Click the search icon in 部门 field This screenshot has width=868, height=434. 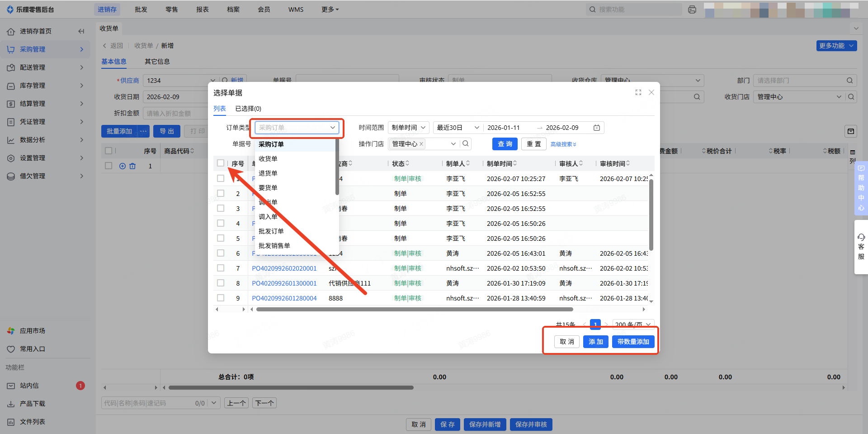tap(850, 81)
